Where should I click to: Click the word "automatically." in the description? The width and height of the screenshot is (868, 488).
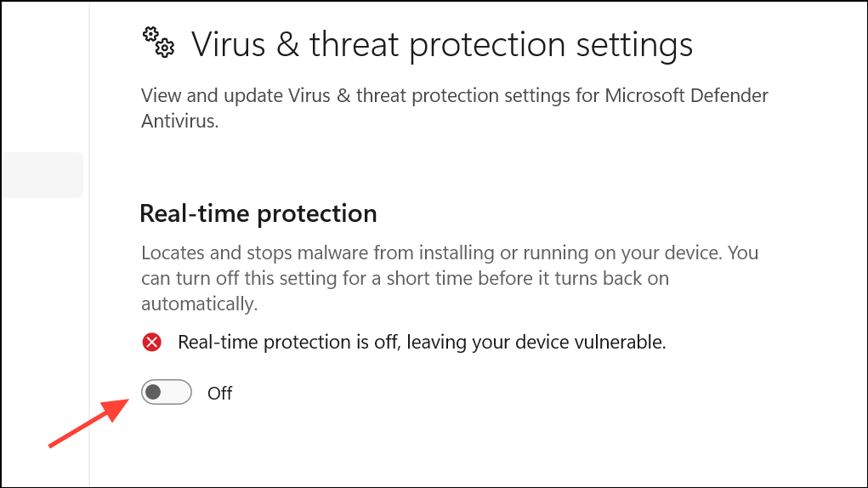(198, 304)
